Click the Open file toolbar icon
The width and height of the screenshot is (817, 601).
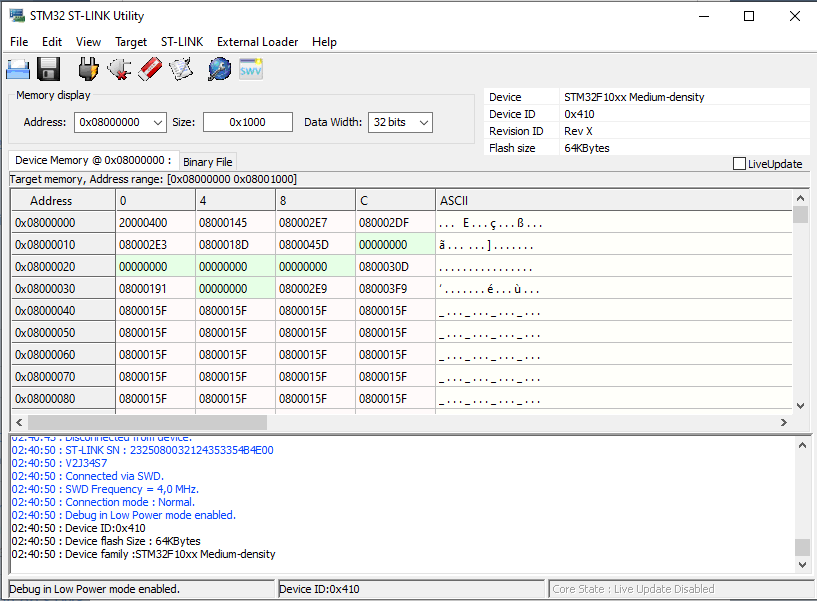coord(18,69)
